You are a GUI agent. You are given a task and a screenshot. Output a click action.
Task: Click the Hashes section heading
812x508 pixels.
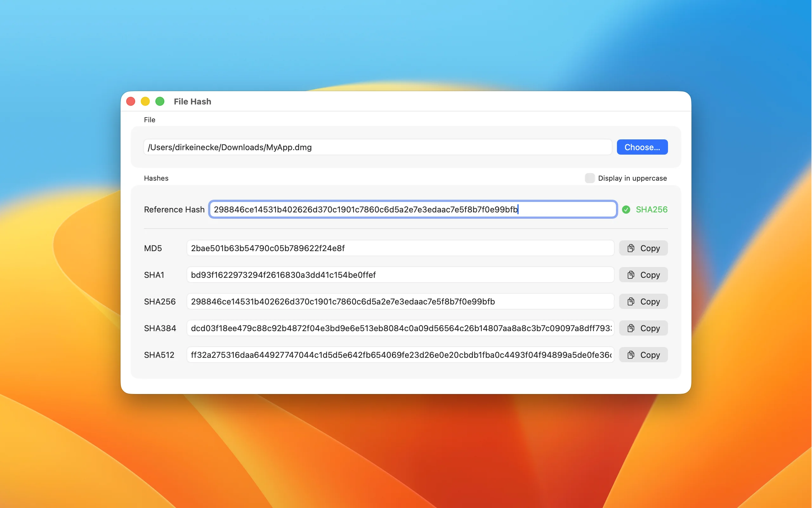(156, 178)
